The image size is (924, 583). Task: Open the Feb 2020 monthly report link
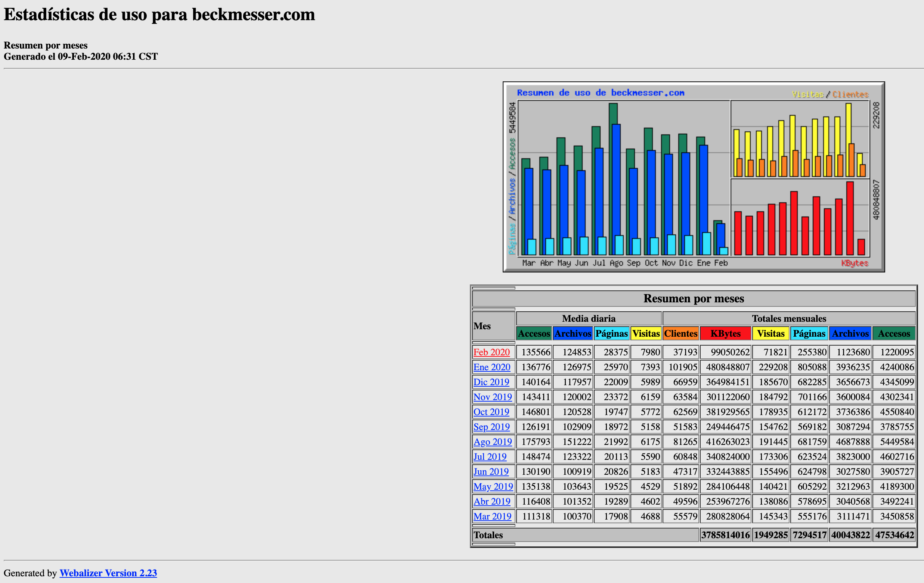pos(491,352)
